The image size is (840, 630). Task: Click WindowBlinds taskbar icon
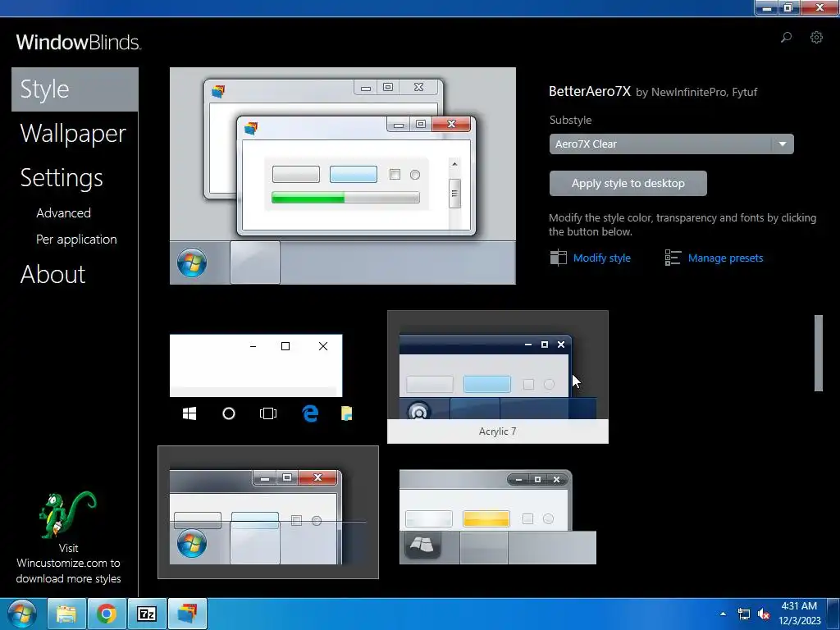188,614
